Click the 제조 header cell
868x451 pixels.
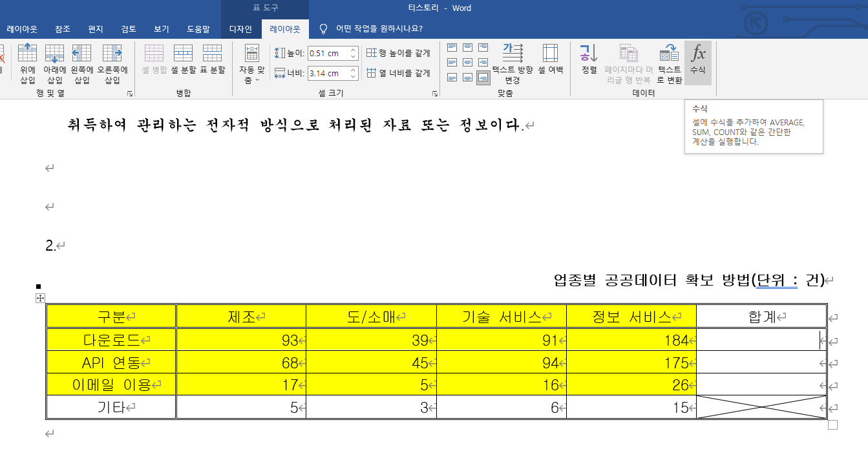(x=241, y=317)
